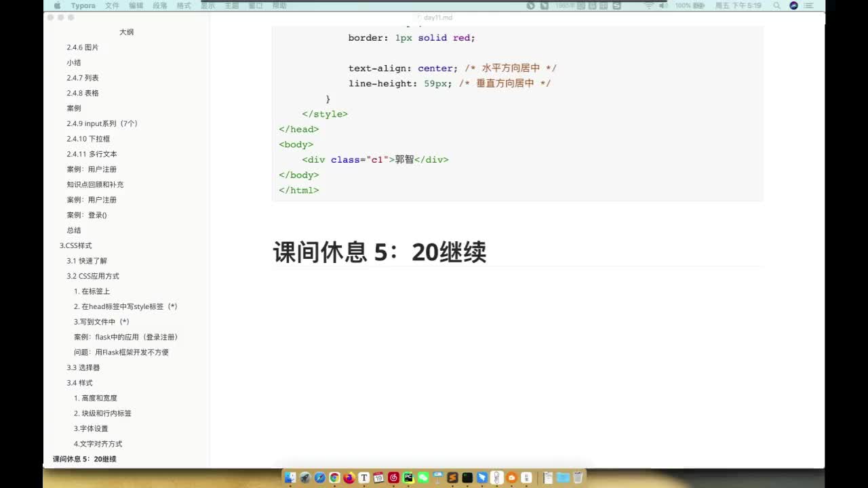
Task: Open the 段落 menu
Action: [160, 5]
